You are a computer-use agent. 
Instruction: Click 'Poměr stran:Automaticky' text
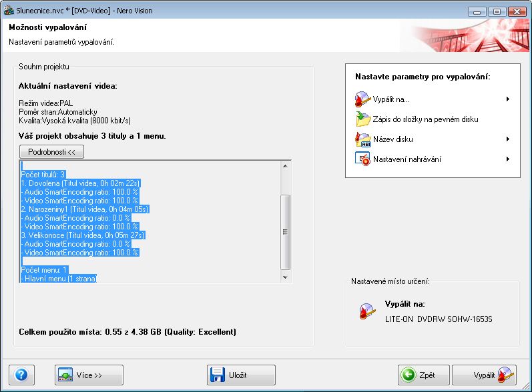click(58, 112)
